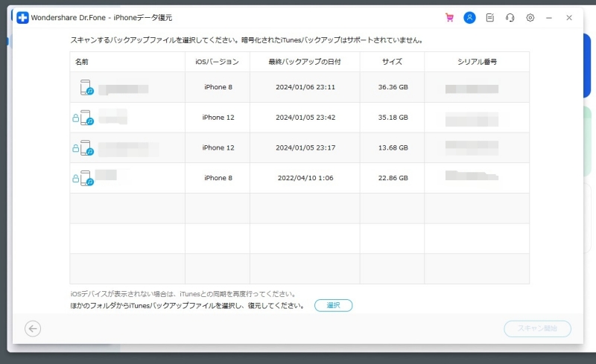Click the スキャン開始 button
This screenshot has width=596, height=364.
[537, 329]
